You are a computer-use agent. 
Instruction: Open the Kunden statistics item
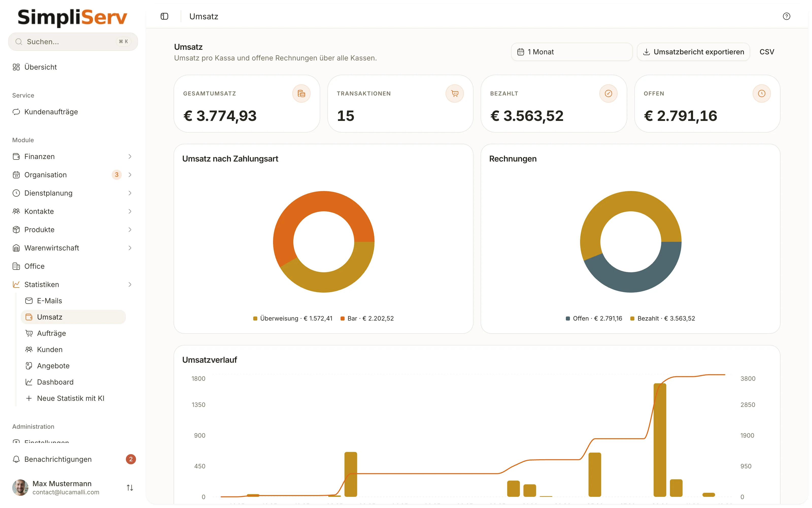pos(73,350)
